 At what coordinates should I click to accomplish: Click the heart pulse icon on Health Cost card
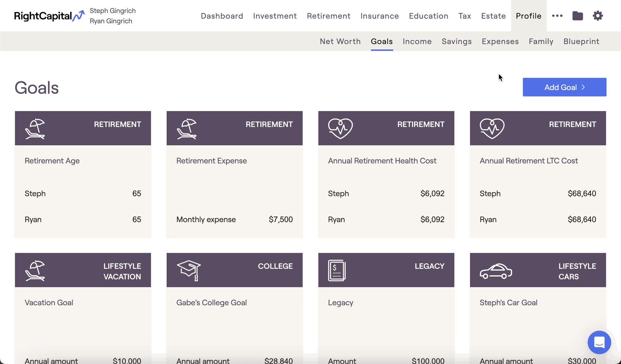(340, 128)
